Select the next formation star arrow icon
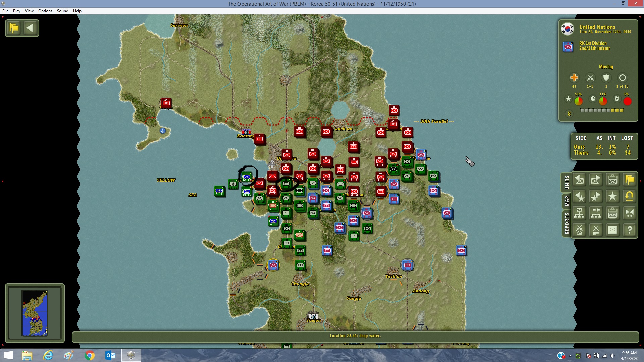 [596, 197]
